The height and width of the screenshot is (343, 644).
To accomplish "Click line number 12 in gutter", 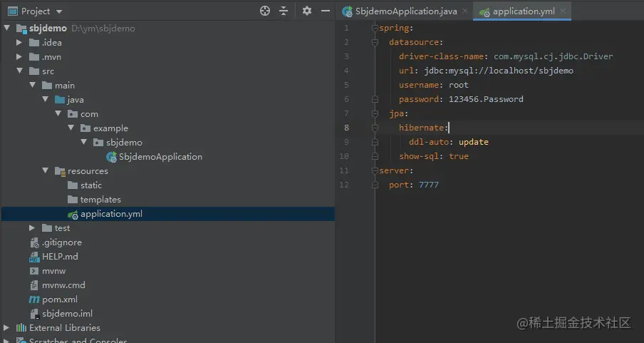I will (344, 185).
